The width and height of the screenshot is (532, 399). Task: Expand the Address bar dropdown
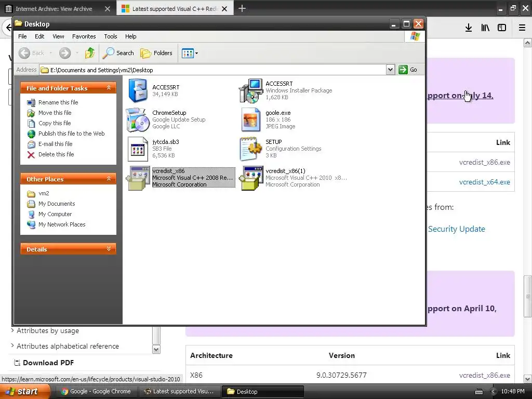pos(390,70)
